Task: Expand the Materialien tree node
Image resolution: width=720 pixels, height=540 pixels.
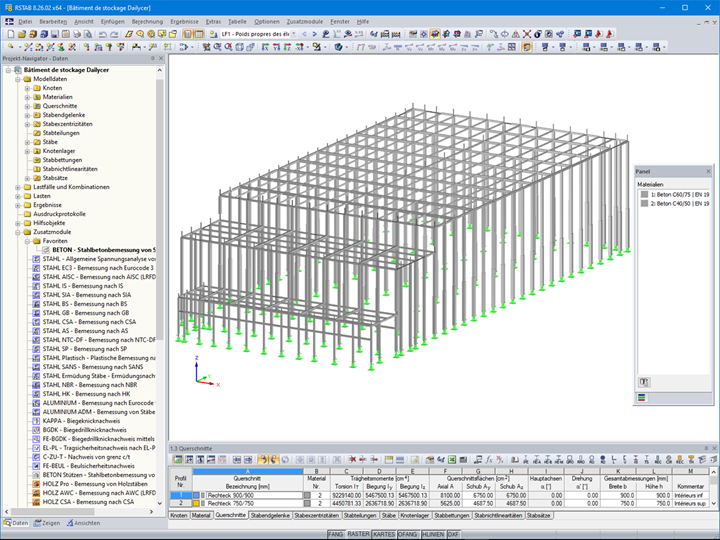Action: coord(27,97)
